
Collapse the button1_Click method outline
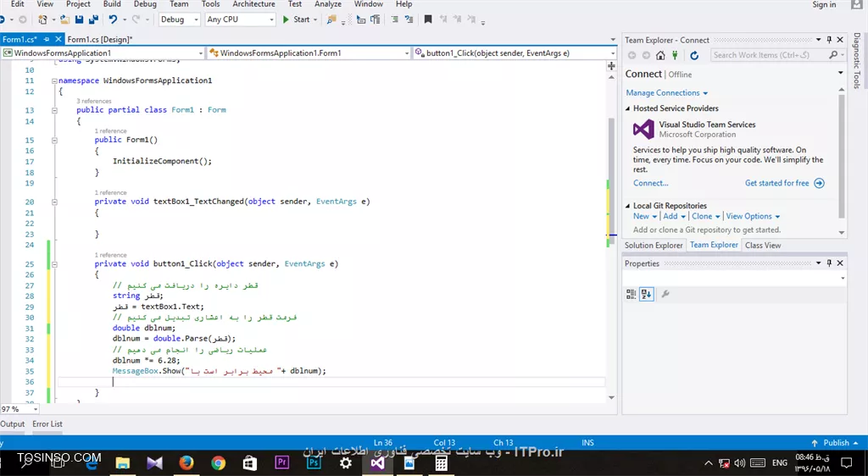(54, 264)
